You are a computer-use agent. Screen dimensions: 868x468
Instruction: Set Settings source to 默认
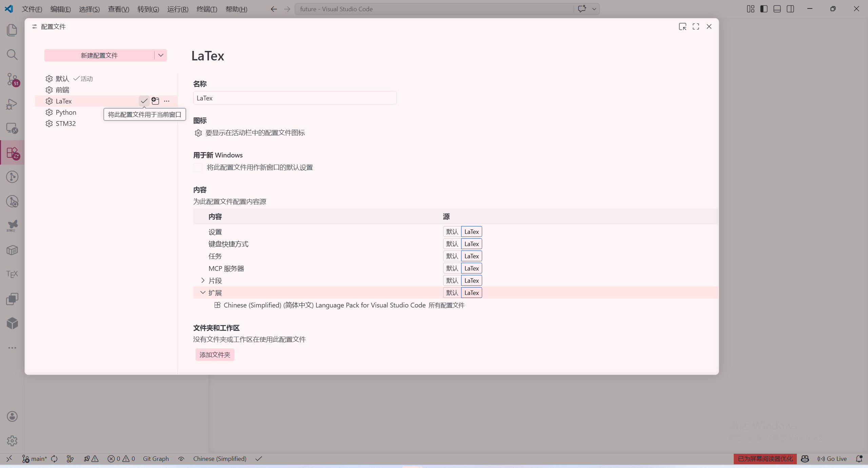coord(452,232)
